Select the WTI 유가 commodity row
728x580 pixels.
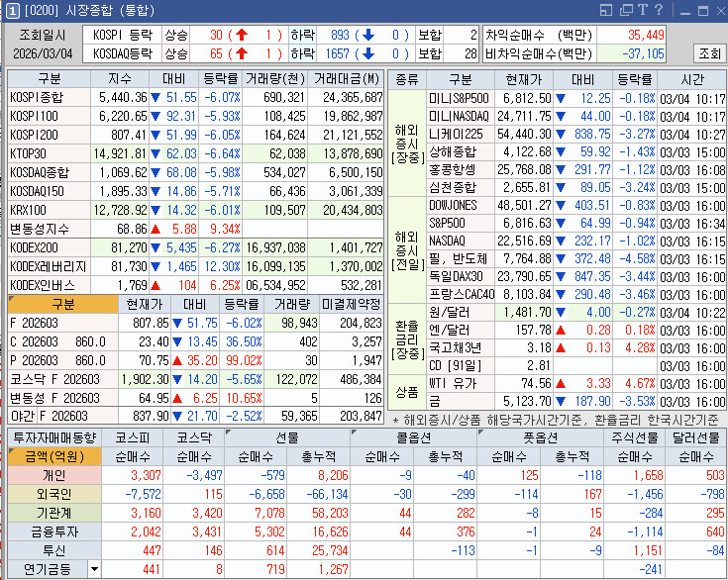coord(458,383)
